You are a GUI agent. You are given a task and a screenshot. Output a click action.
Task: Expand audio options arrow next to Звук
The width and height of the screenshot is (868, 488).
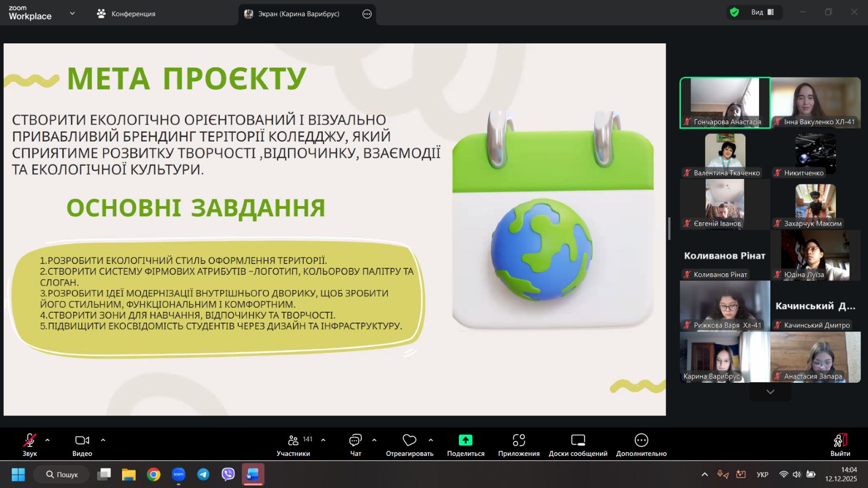[x=48, y=440]
